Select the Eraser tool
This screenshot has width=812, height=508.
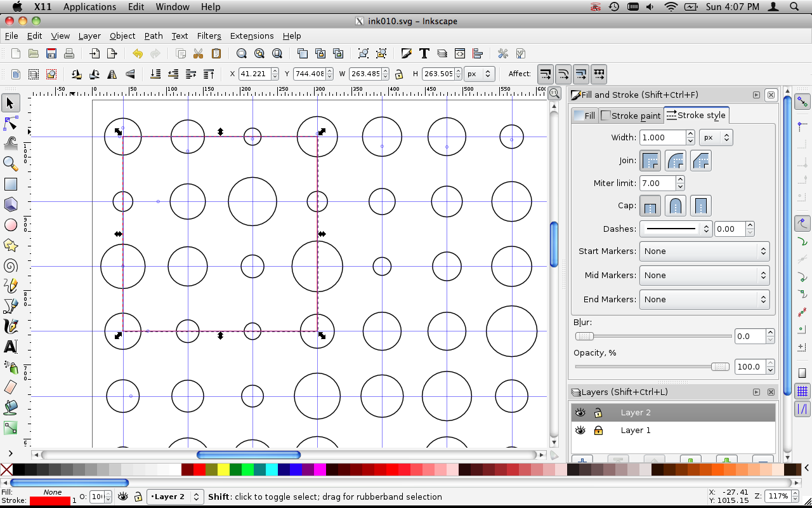point(11,387)
